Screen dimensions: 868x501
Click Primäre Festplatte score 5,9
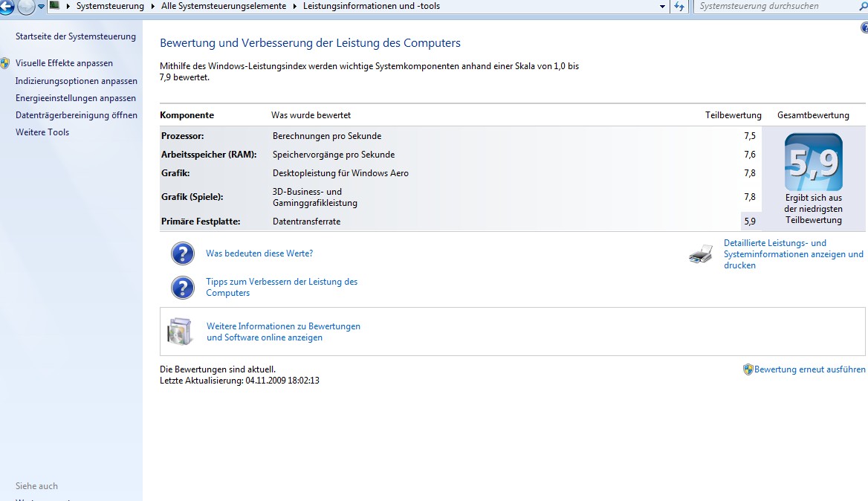[x=750, y=222]
